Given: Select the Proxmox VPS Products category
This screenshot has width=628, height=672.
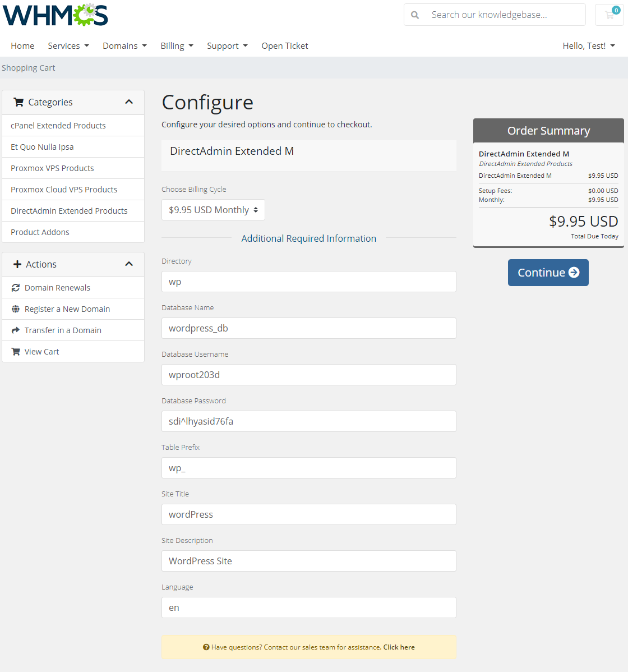Looking at the screenshot, I should 52,168.
